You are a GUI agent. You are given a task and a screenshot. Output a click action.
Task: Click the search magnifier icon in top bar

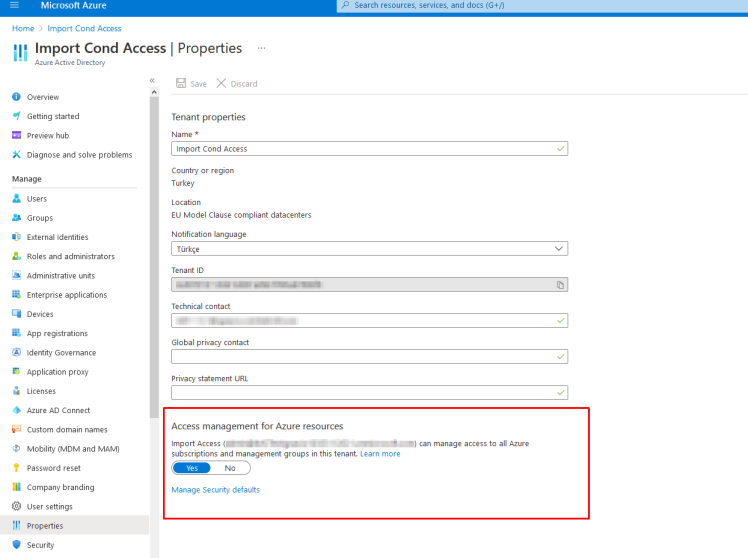click(345, 5)
